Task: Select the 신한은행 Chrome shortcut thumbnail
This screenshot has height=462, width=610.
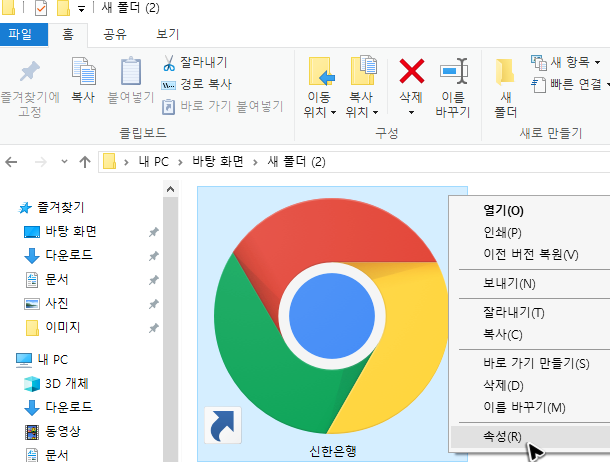Action: point(331,316)
